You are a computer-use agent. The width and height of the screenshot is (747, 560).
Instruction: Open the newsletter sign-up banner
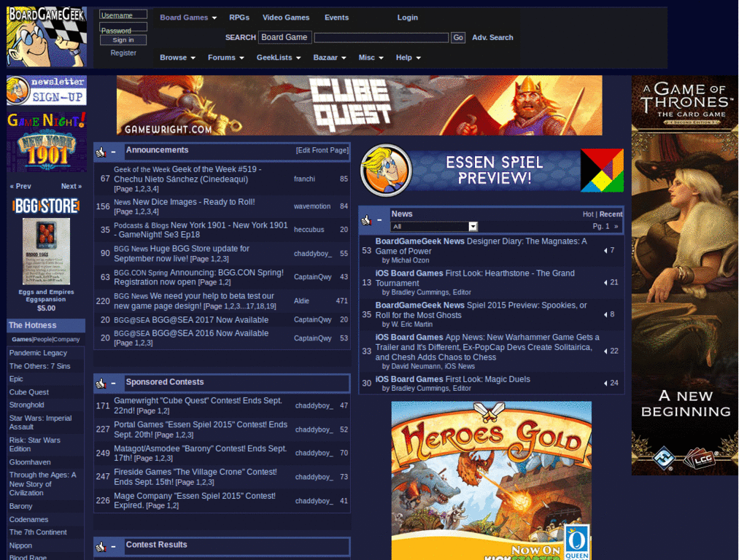pos(46,90)
